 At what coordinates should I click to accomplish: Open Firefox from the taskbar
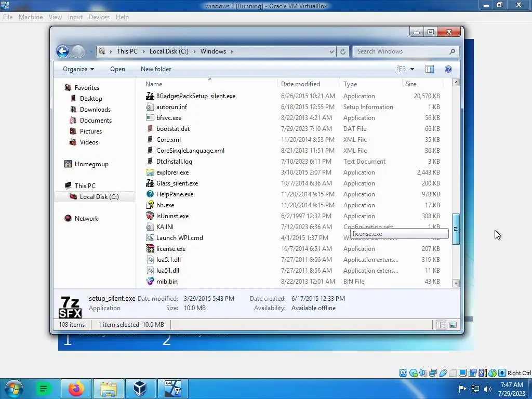click(76, 389)
